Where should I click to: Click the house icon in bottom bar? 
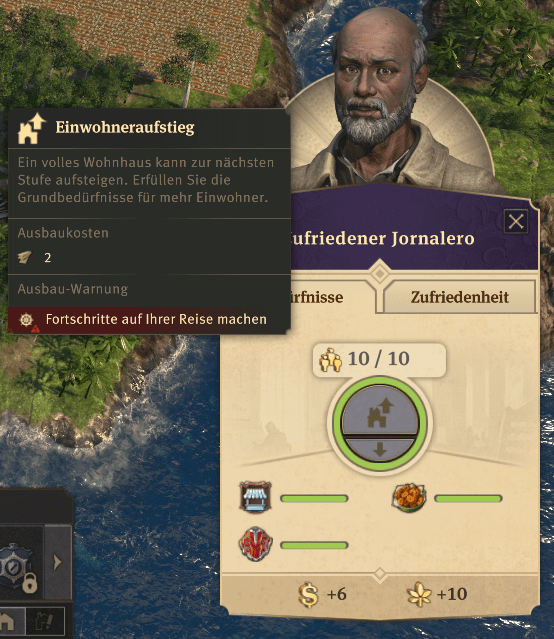7,622
